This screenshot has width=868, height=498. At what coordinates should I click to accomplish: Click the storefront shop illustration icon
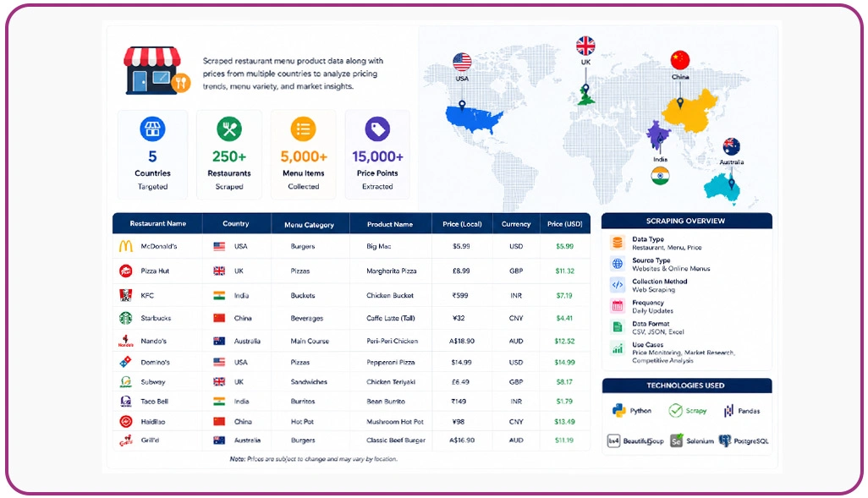(x=157, y=71)
